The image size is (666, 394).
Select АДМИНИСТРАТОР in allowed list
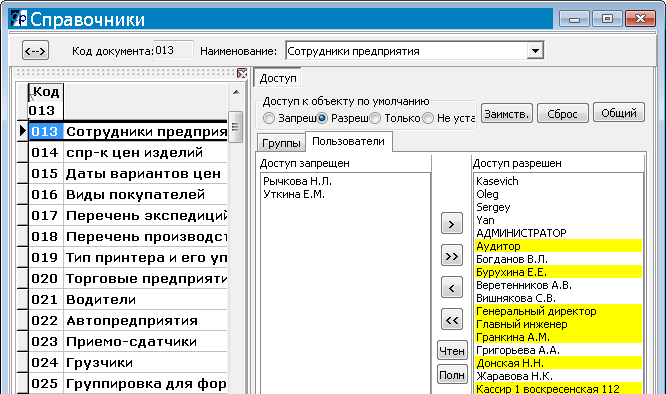(x=559, y=233)
